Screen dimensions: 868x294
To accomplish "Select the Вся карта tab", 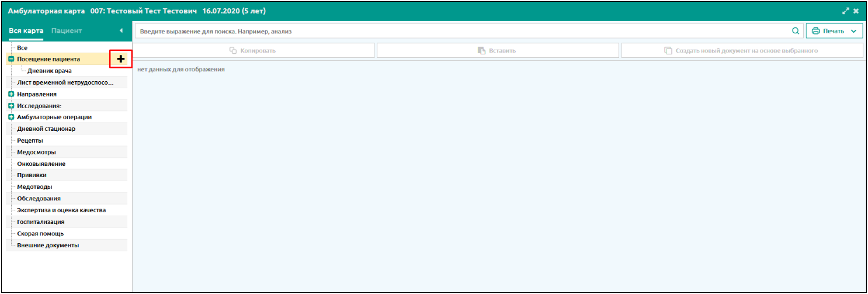I will (x=26, y=30).
